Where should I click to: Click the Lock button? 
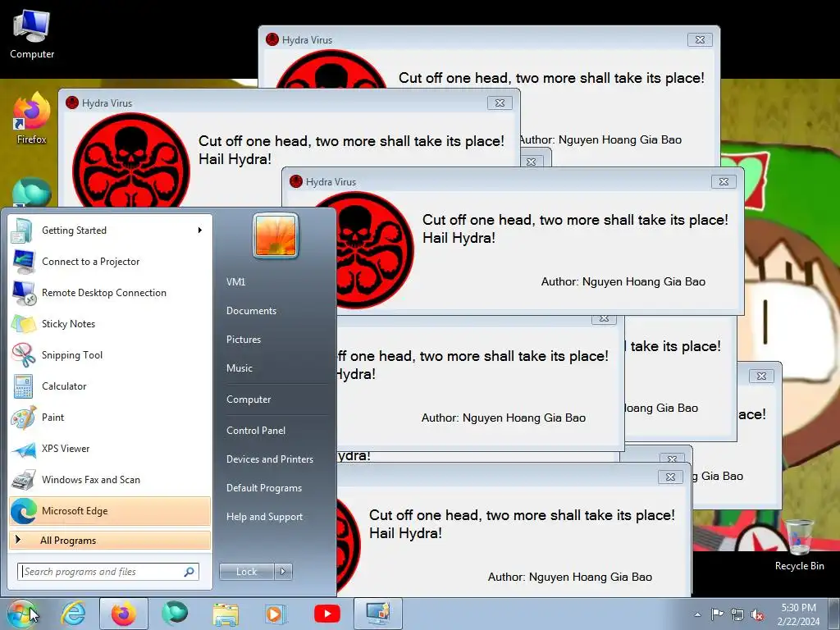click(247, 572)
